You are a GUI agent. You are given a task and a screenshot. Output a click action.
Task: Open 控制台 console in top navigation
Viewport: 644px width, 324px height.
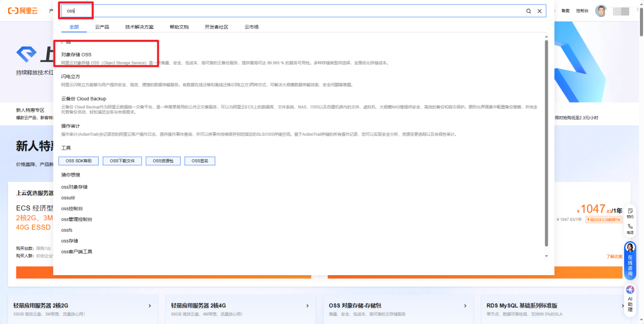[582, 11]
